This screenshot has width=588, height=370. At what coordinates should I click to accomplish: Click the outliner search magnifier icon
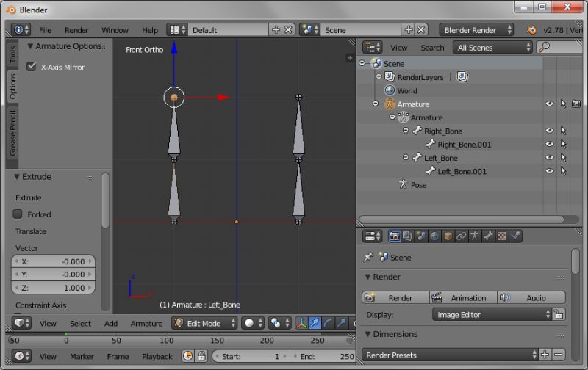544,47
